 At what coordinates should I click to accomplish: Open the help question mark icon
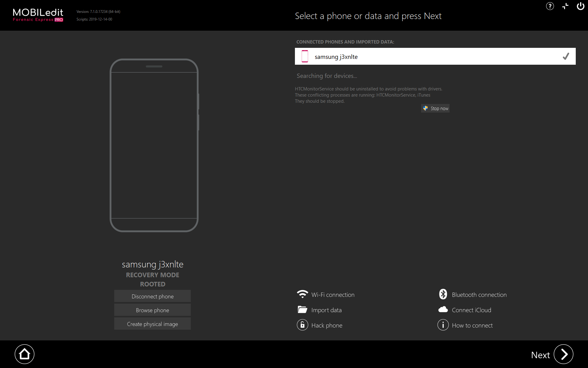(x=550, y=6)
